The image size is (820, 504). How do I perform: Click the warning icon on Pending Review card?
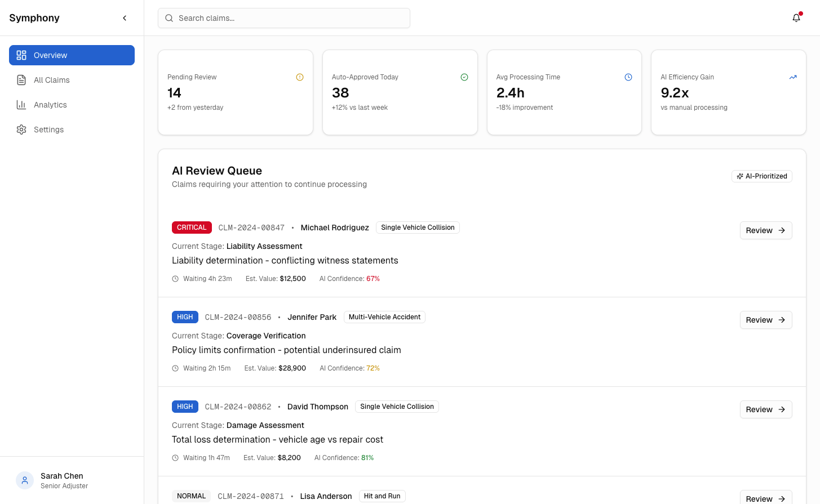coord(300,77)
